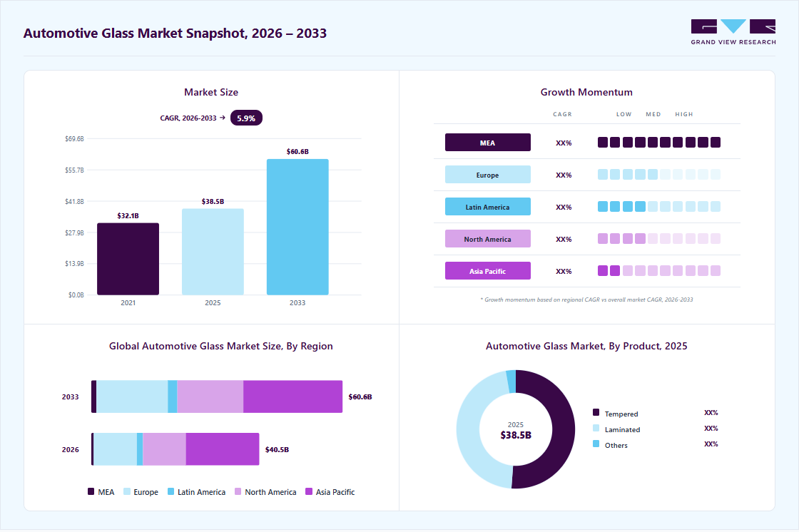Click the Laminated legend swatch
799x532 pixels.
coord(596,428)
